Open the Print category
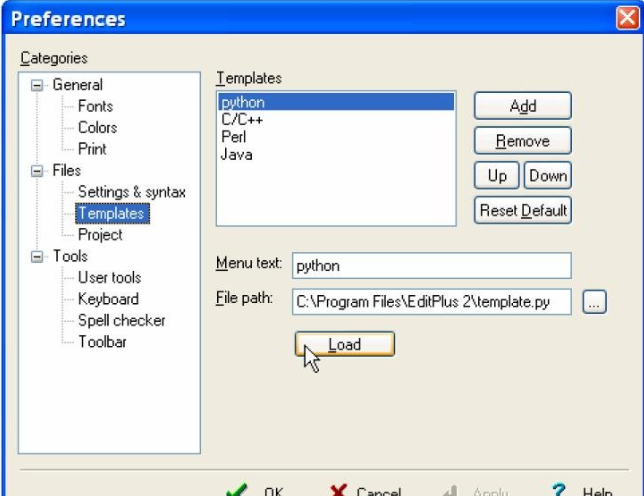 point(92,149)
